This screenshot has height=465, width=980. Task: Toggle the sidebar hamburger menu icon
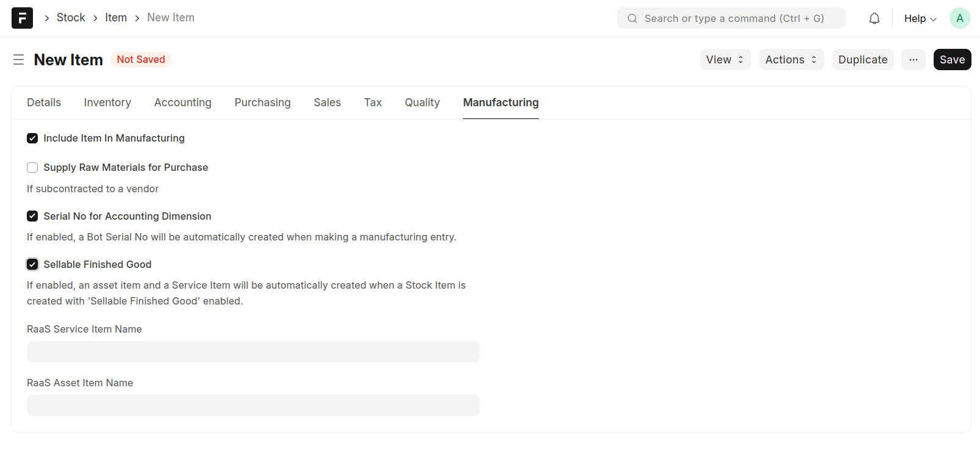coord(19,60)
